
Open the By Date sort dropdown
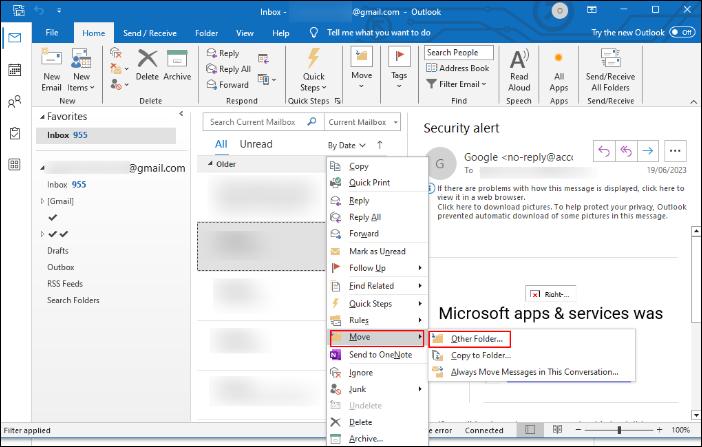347,145
